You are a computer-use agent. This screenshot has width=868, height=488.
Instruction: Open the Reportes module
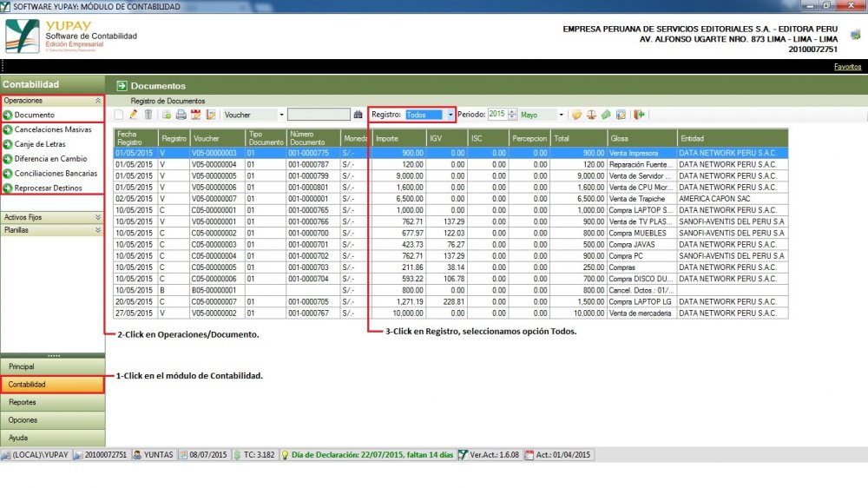click(53, 402)
